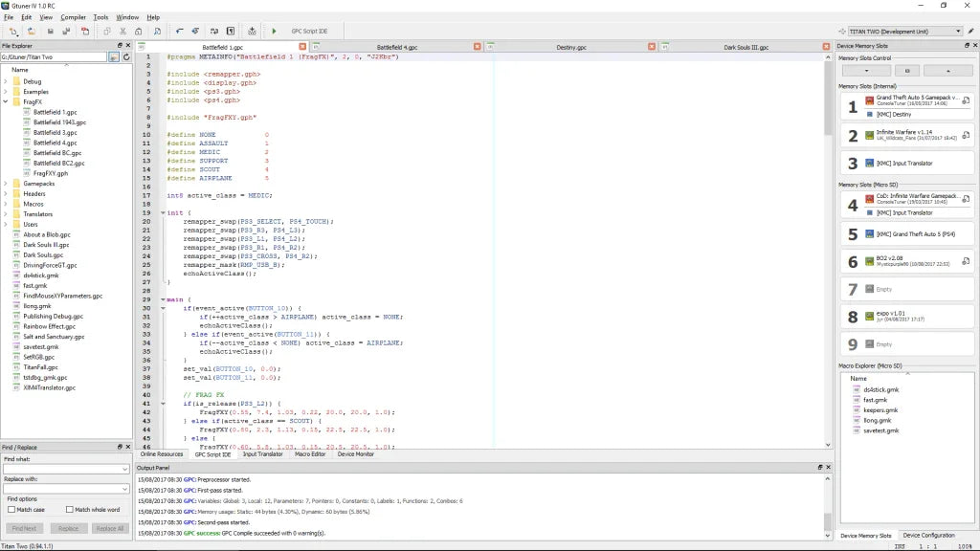Collapse the init code block fold marker
Viewport: 980px width, 551px height.
pyautogui.click(x=163, y=212)
